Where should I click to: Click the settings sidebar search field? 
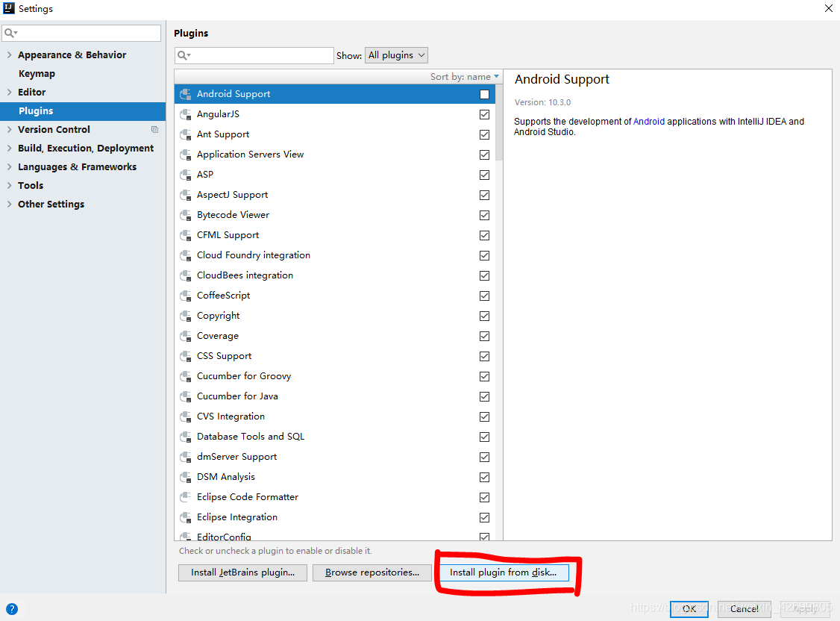click(x=81, y=34)
